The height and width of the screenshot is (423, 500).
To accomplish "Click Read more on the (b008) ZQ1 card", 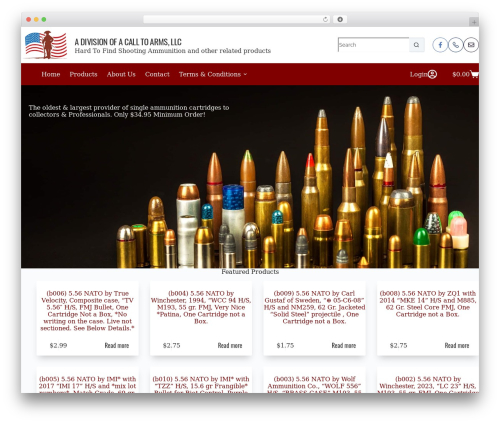I will 457,345.
